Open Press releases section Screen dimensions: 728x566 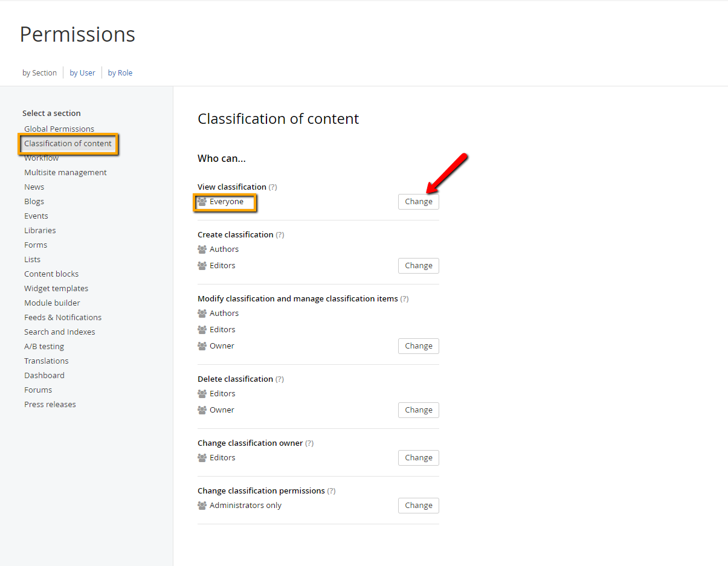pos(50,405)
